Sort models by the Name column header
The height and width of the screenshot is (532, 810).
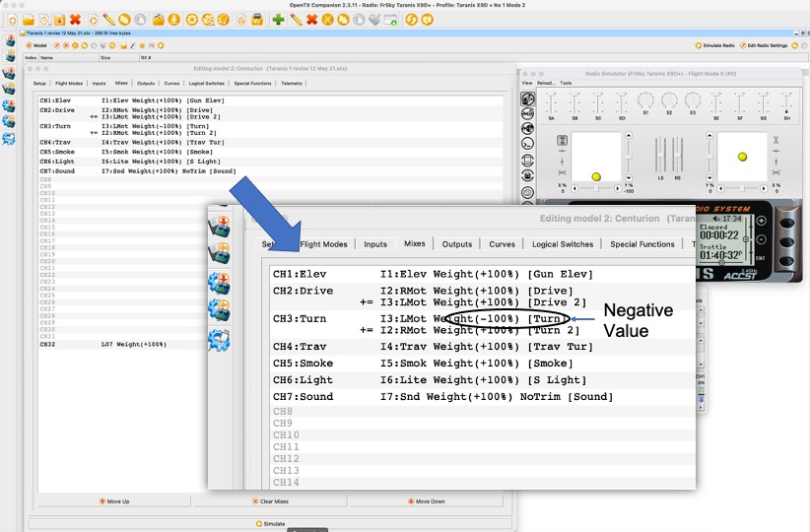(69, 58)
